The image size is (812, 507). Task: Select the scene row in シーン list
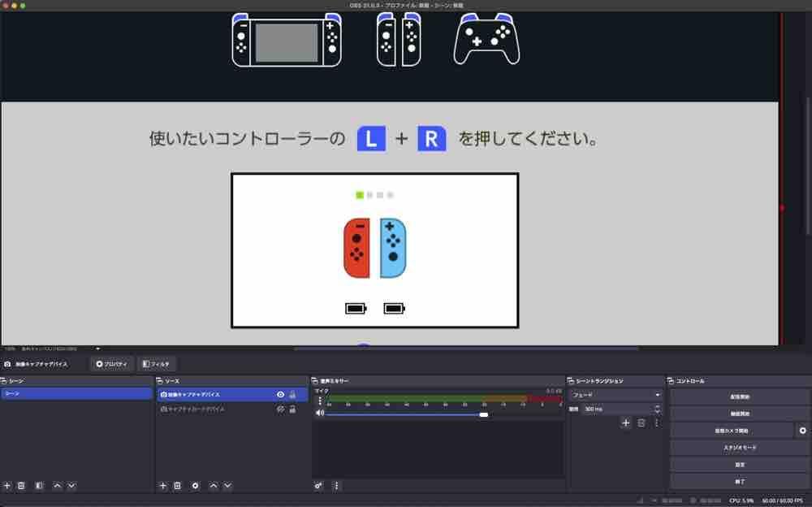(x=76, y=394)
